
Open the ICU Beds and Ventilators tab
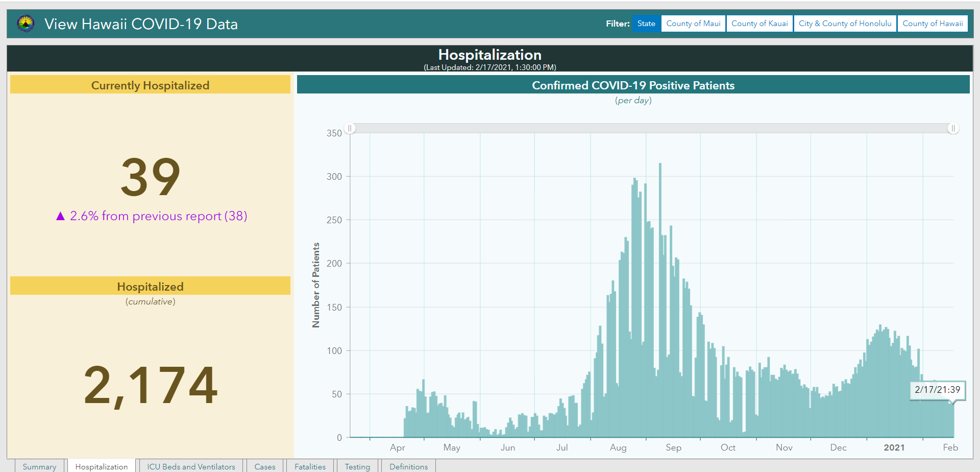(x=191, y=466)
